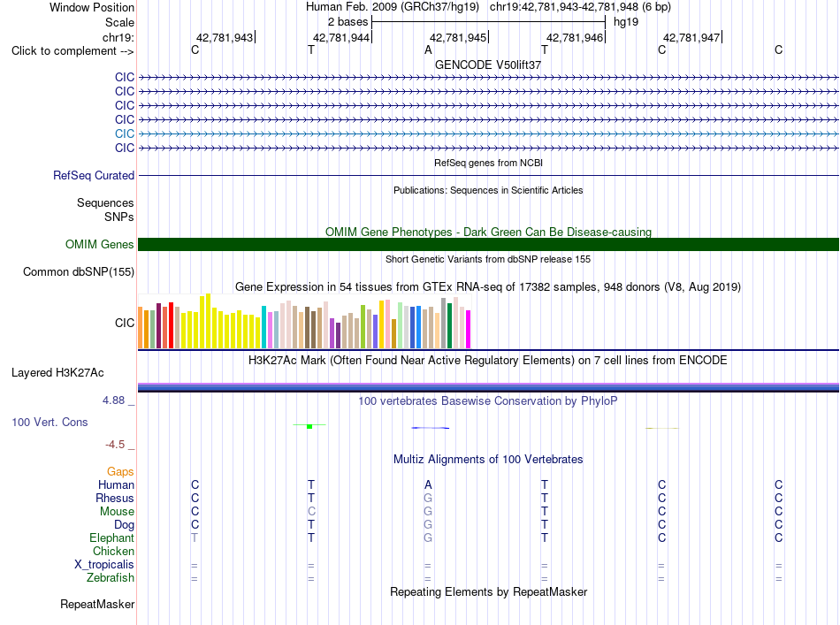Open the GENCODE V50lift37 track title
The height and width of the screenshot is (625, 840).
[x=488, y=65]
